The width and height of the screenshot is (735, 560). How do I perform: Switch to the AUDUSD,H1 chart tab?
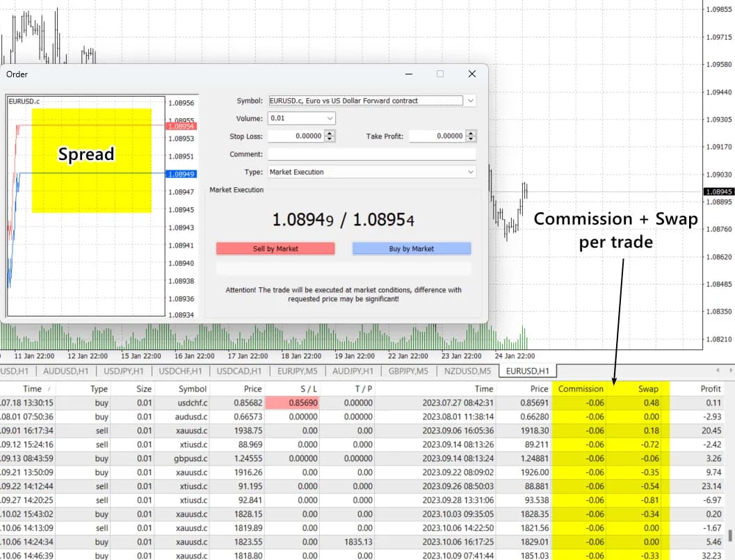[x=65, y=371]
